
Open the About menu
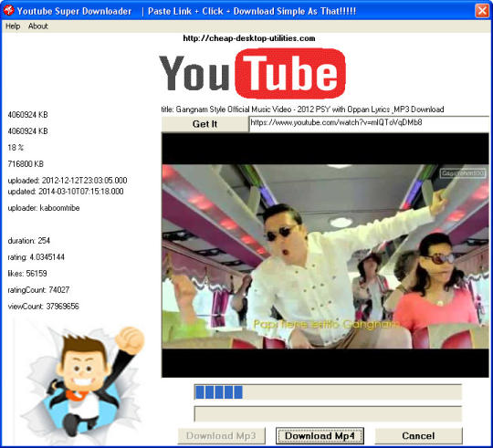38,26
